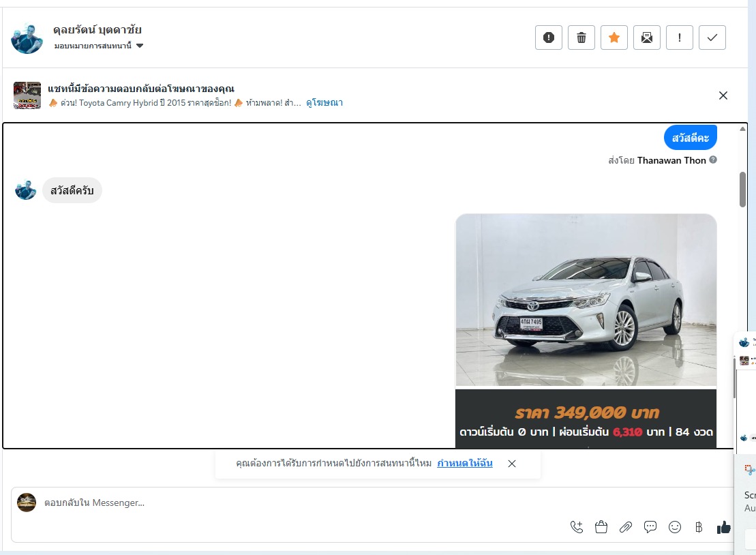Viewport: 756px width, 555px height.
Task: Move conversation to spam with octagon icon
Action: point(548,37)
